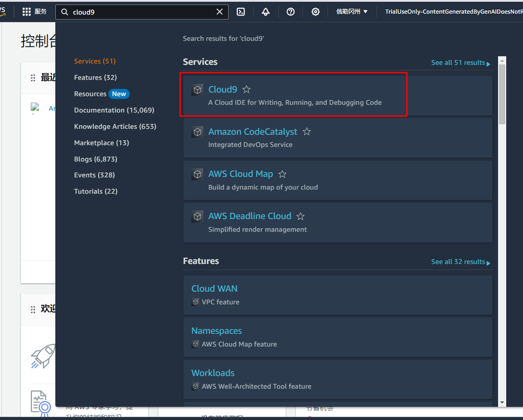Open the notifications bell

[265, 12]
